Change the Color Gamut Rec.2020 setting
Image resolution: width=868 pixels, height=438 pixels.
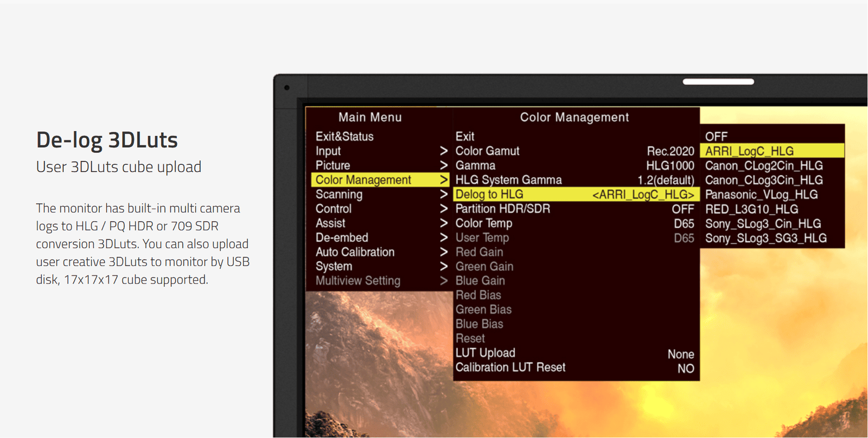[670, 151]
